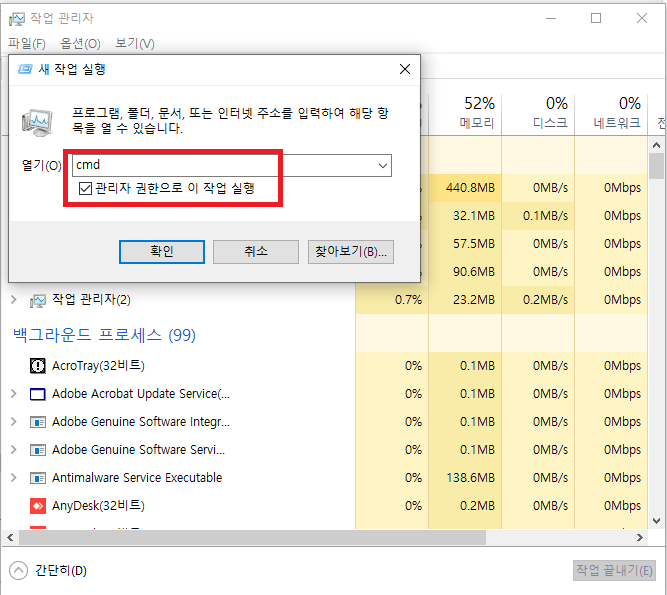Collapse details with the 간단히(D) arrow icon
The width and height of the screenshot is (667, 595).
coord(18,570)
